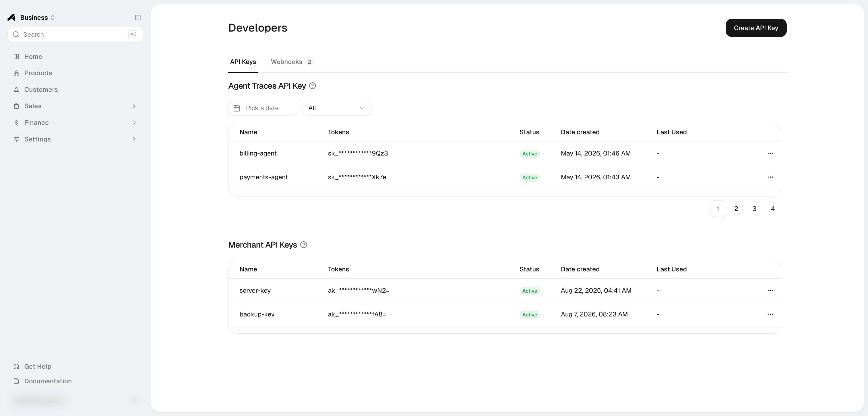Open the Get Help link
Screen dimensions: 868x416
pos(38,366)
